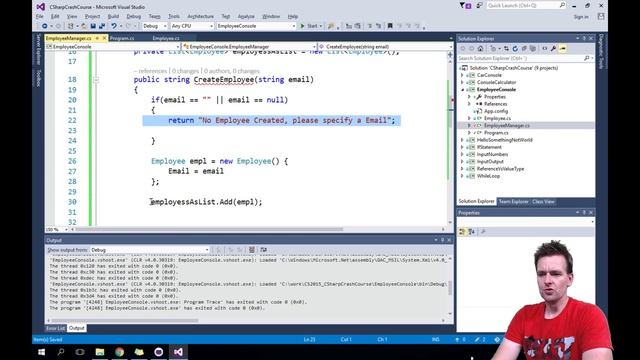Open the Debug configuration dropdown
The image size is (640, 360).
(x=165, y=26)
